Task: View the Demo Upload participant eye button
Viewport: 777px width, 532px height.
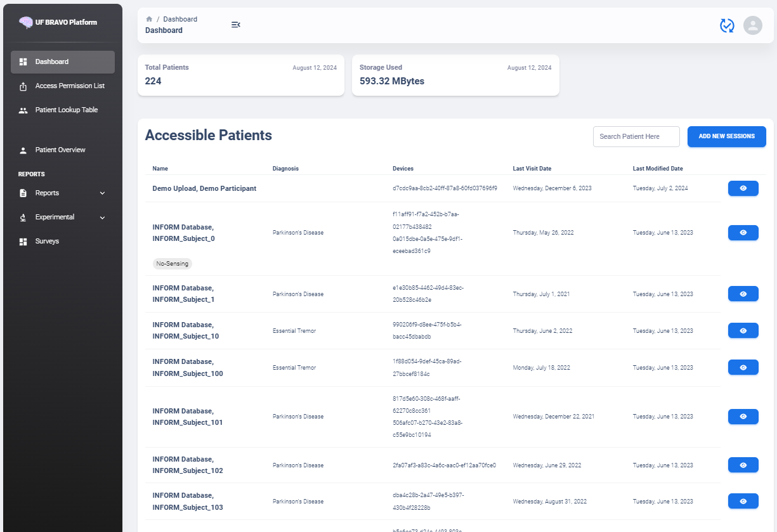Action: [x=743, y=188]
